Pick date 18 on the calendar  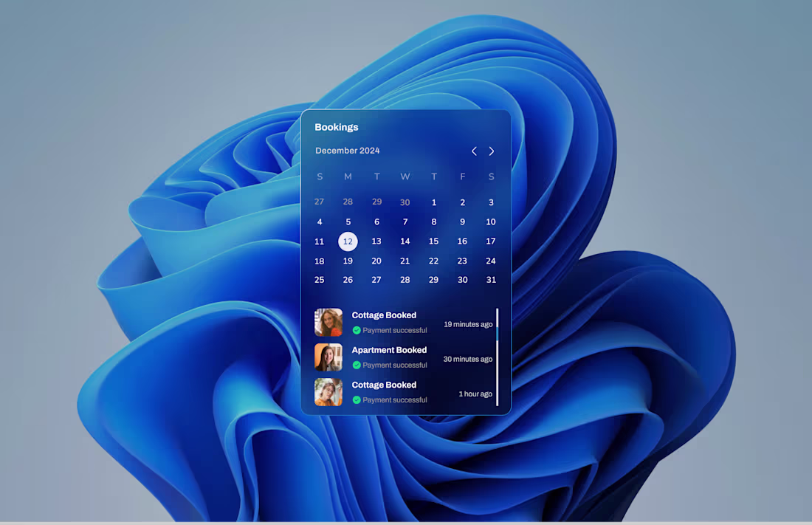[320, 261]
